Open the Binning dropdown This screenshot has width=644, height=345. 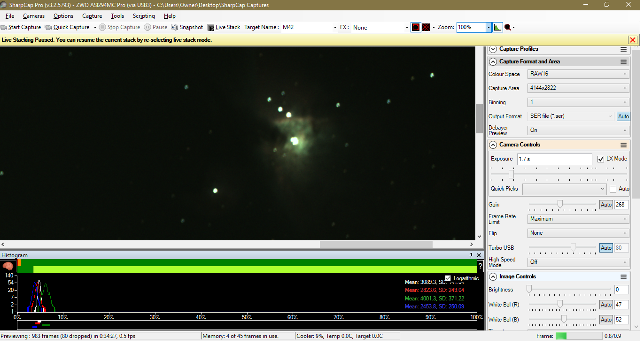(578, 102)
